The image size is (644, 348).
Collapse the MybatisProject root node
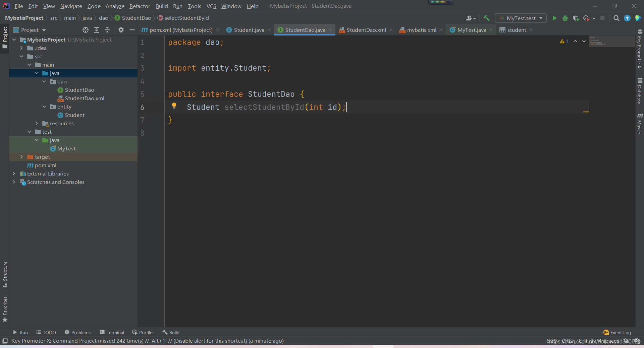(x=14, y=40)
